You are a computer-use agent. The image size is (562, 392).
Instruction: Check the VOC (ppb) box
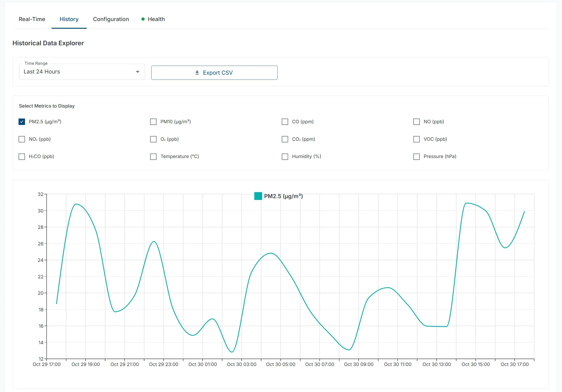(416, 139)
